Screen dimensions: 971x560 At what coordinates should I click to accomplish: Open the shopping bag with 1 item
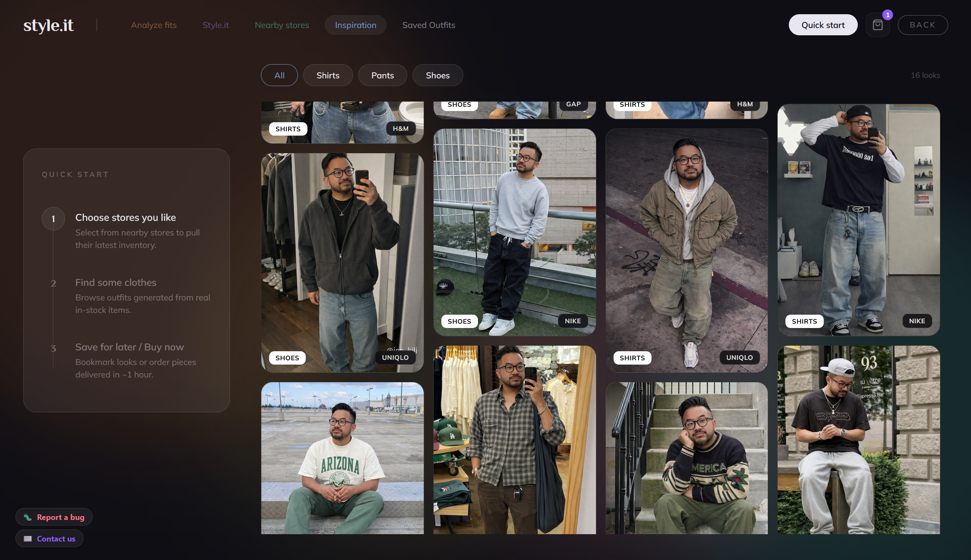pyautogui.click(x=877, y=25)
